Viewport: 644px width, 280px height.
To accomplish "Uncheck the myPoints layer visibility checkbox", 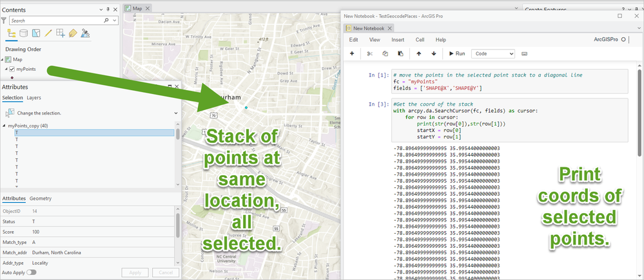I will click(12, 70).
